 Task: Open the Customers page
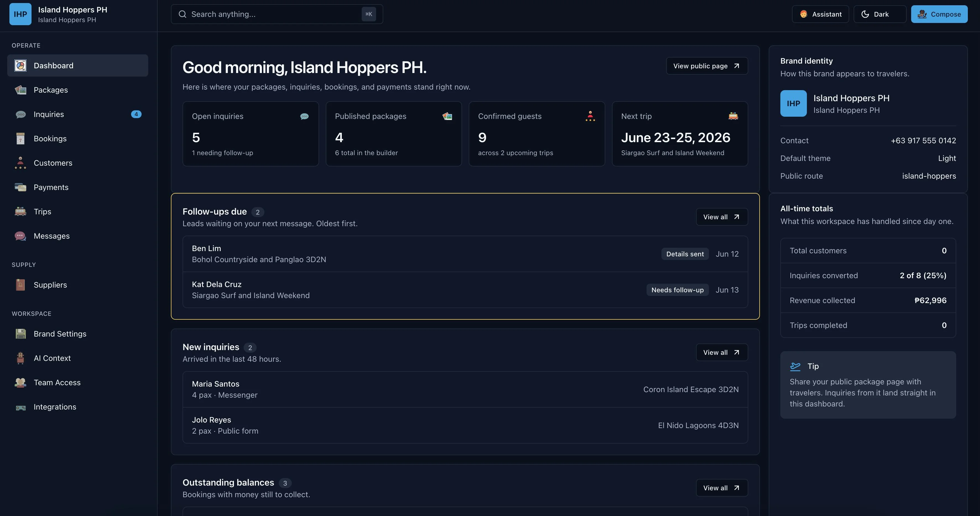tap(78, 163)
